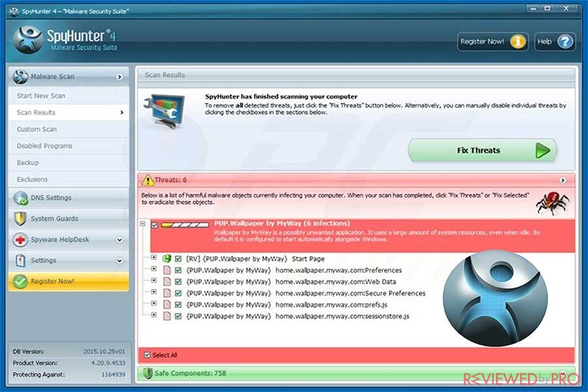The image size is (588, 392).
Task: Expand the Start Page threat row
Action: pos(154,257)
